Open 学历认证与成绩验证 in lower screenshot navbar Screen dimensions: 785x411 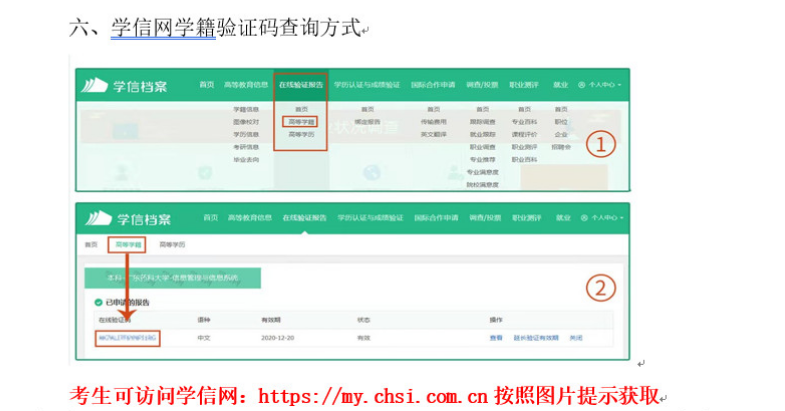pos(370,218)
